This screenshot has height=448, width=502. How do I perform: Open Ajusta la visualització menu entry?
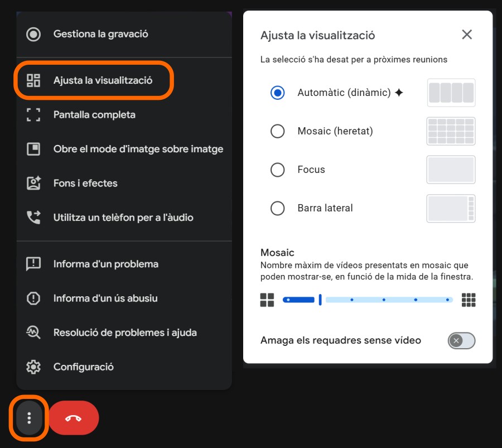[103, 80]
